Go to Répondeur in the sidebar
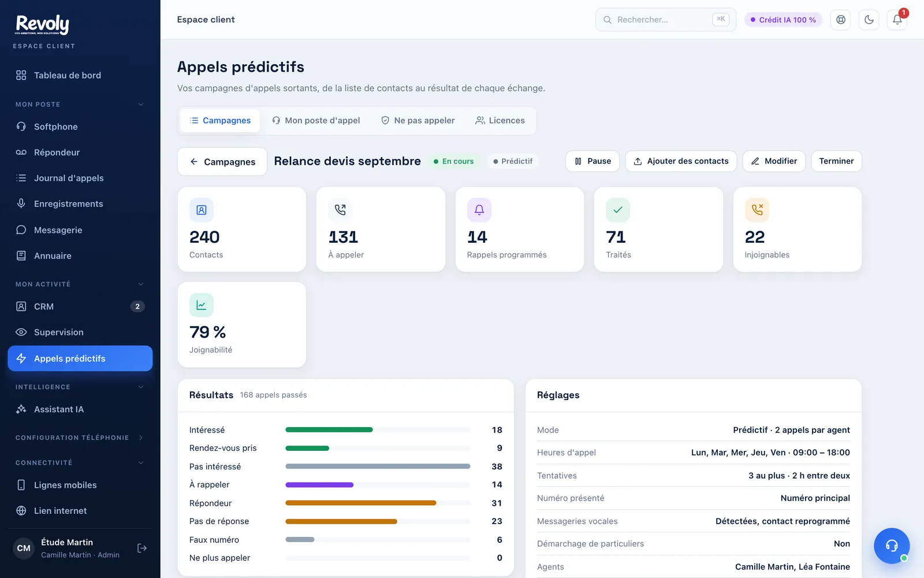This screenshot has height=578, width=924. pos(80,152)
